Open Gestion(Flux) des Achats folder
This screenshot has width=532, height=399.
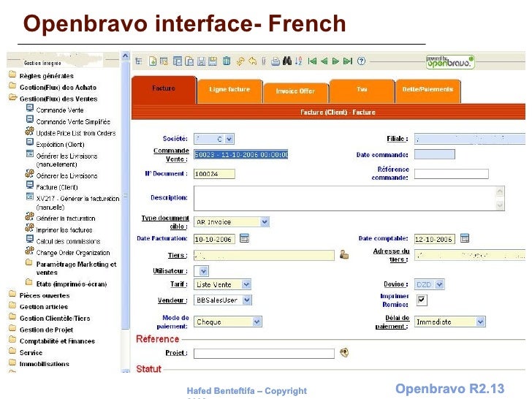pyautogui.click(x=58, y=88)
